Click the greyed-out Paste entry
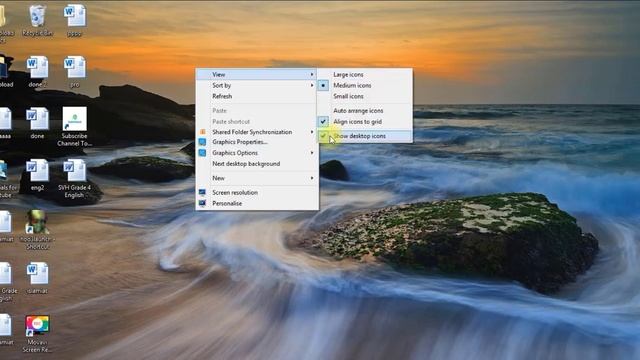The image size is (640, 360). coord(257,111)
